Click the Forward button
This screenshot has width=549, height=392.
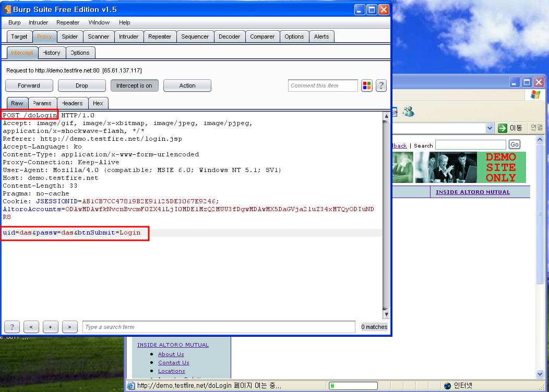29,85
